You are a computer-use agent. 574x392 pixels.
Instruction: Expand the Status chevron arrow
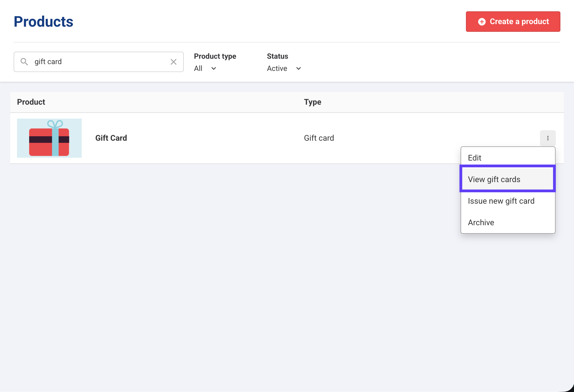298,68
